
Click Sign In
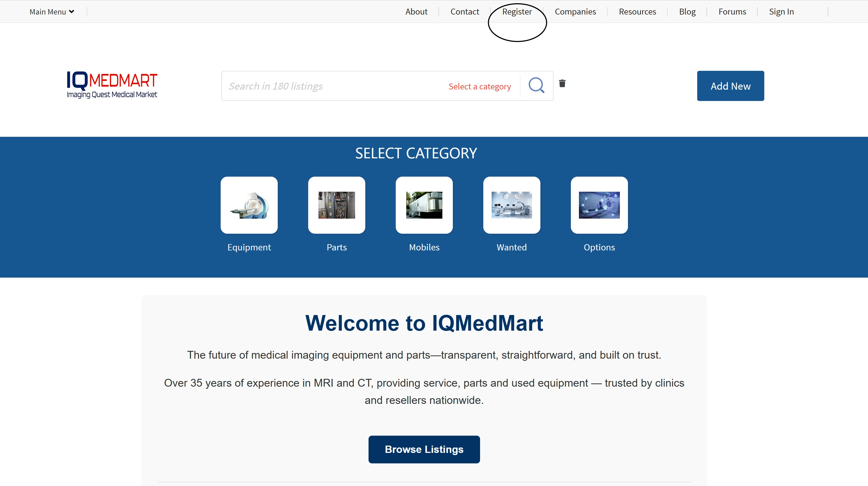pos(781,12)
